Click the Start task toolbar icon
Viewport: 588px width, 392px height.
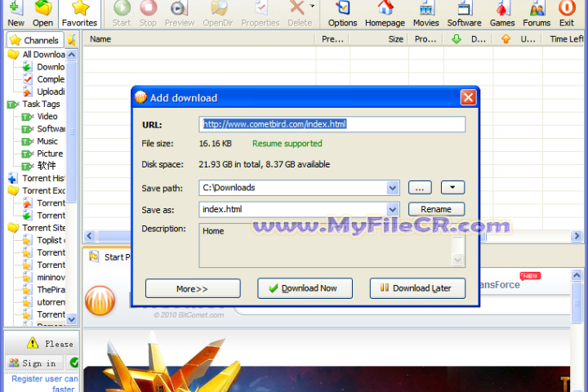click(122, 14)
